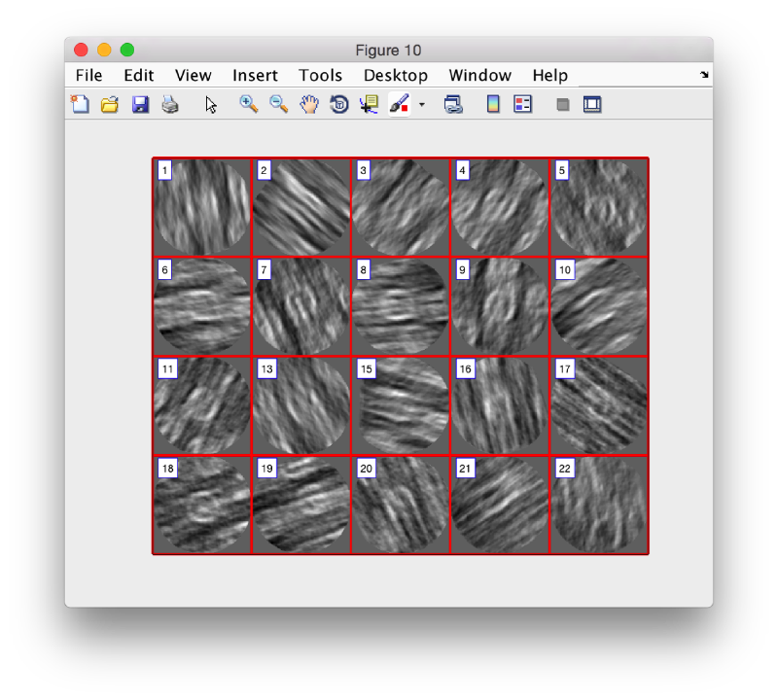778x700 pixels.
Task: Print the figure using printer icon
Action: tap(170, 104)
